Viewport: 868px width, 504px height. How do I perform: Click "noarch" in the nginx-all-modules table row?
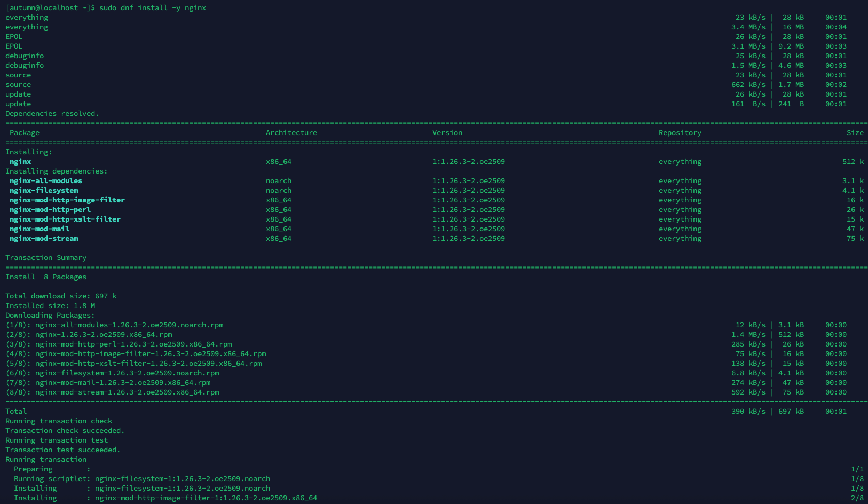(279, 181)
